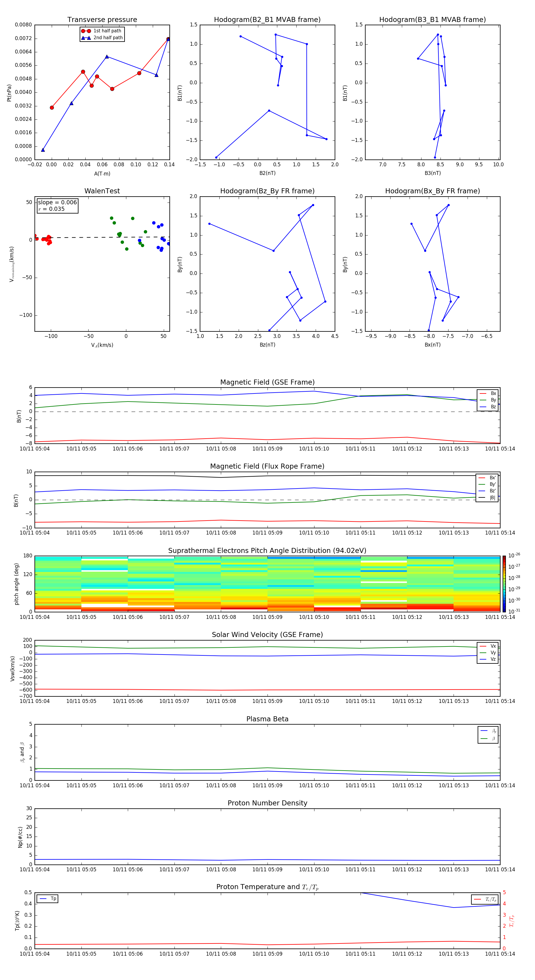535x980 pixels.
Task: Click the "Bz(nT)" x-axis label
Action: tap(267, 345)
